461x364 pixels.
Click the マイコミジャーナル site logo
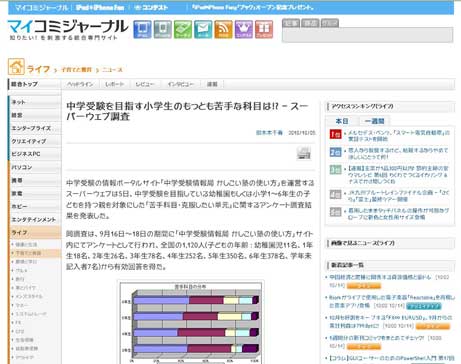click(x=68, y=30)
